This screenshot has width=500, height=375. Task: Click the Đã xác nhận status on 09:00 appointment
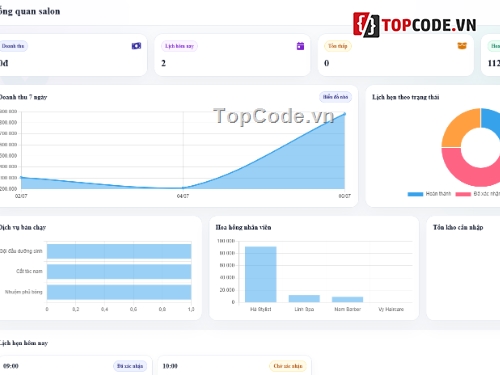(x=130, y=366)
